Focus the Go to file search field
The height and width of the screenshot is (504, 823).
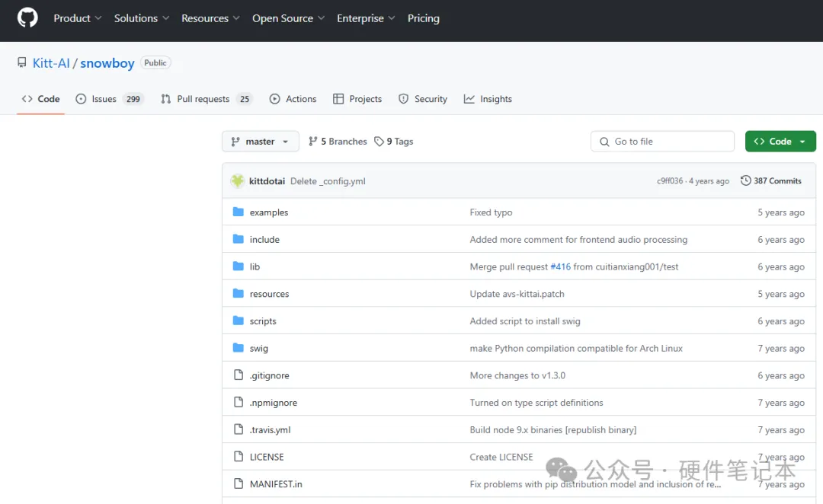662,142
